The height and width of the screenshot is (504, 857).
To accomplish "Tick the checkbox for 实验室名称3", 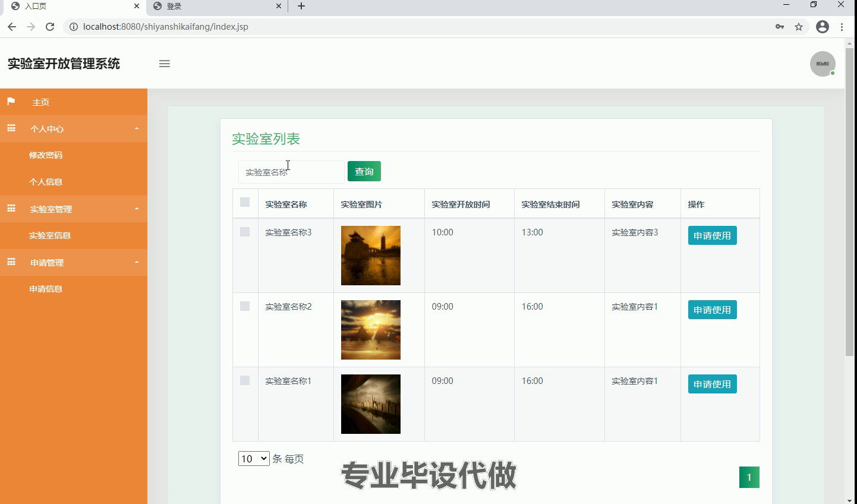I will (x=245, y=232).
